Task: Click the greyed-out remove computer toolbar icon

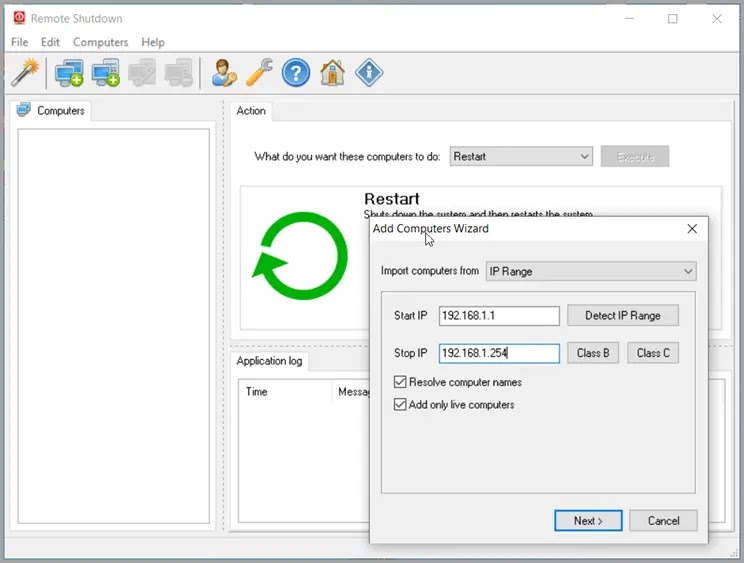Action: click(178, 73)
